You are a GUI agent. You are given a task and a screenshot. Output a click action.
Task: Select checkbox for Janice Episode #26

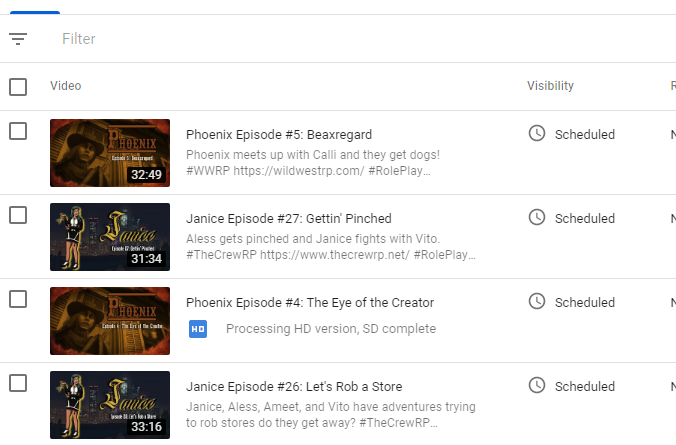[18, 383]
